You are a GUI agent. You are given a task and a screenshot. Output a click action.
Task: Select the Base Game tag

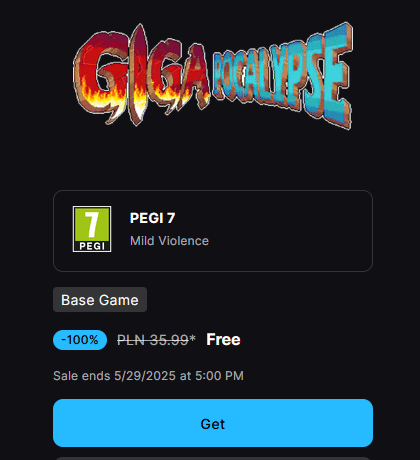coord(100,300)
